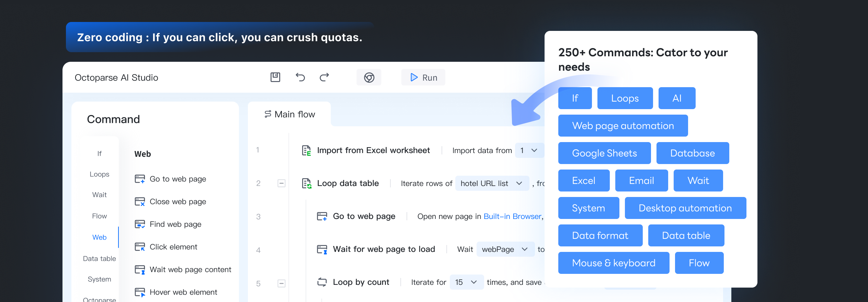Click the Data table tag in commands card

pyautogui.click(x=686, y=235)
